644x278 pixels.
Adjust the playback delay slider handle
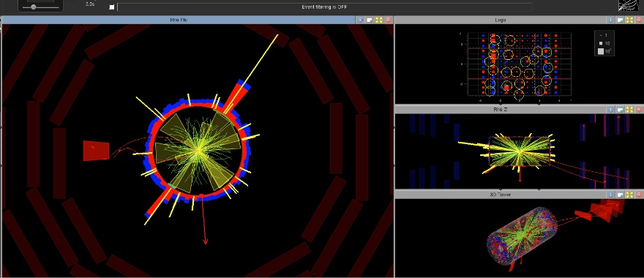click(33, 7)
